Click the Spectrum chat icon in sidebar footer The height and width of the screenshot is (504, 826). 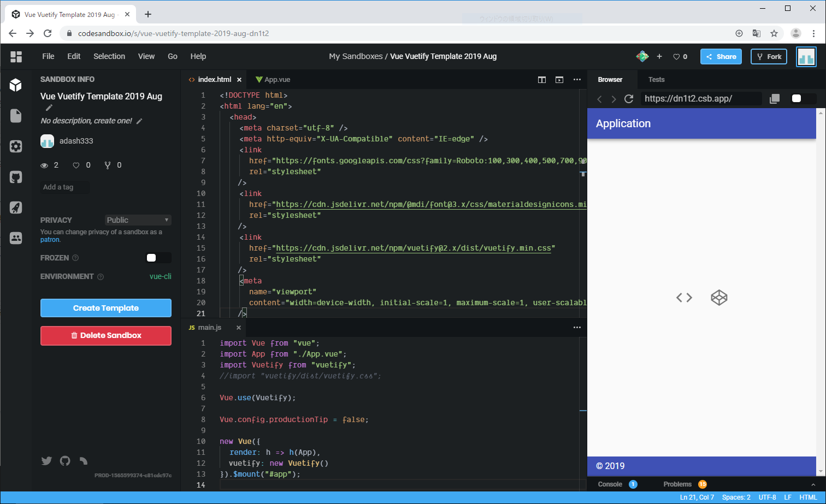83,461
